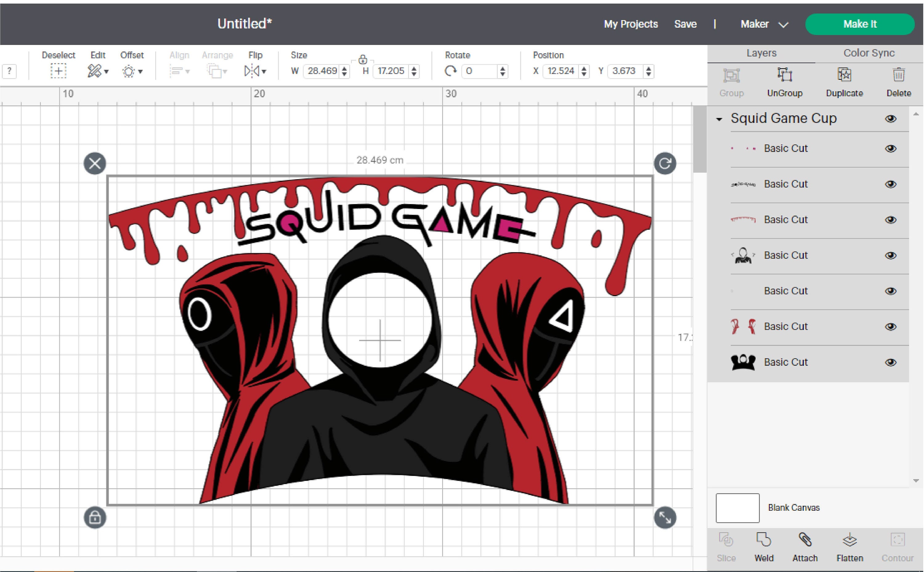This screenshot has height=572, width=924.
Task: Click the Rotate angle input field
Action: (480, 71)
